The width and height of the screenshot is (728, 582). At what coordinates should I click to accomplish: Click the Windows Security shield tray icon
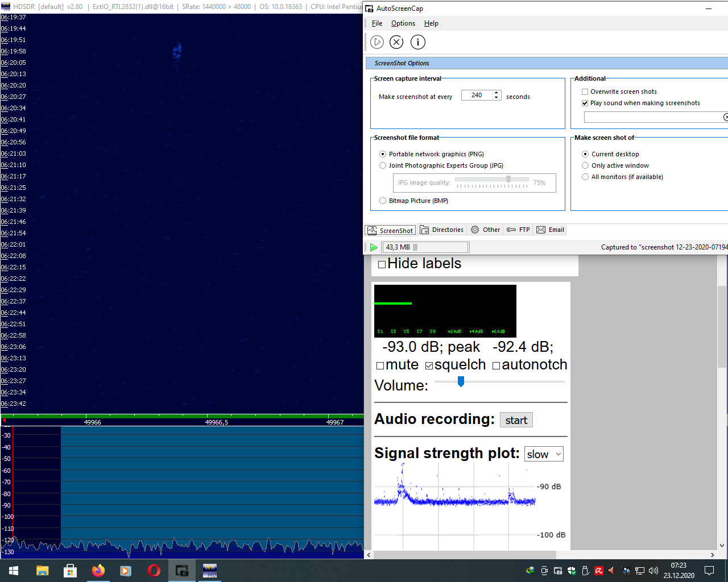click(x=572, y=571)
